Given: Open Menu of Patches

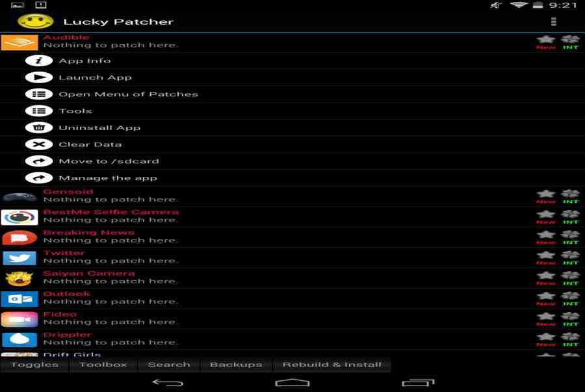Looking at the screenshot, I should click(x=128, y=94).
